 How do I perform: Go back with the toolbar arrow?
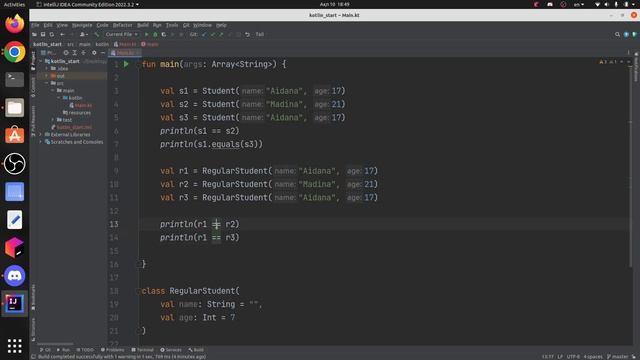62,35
